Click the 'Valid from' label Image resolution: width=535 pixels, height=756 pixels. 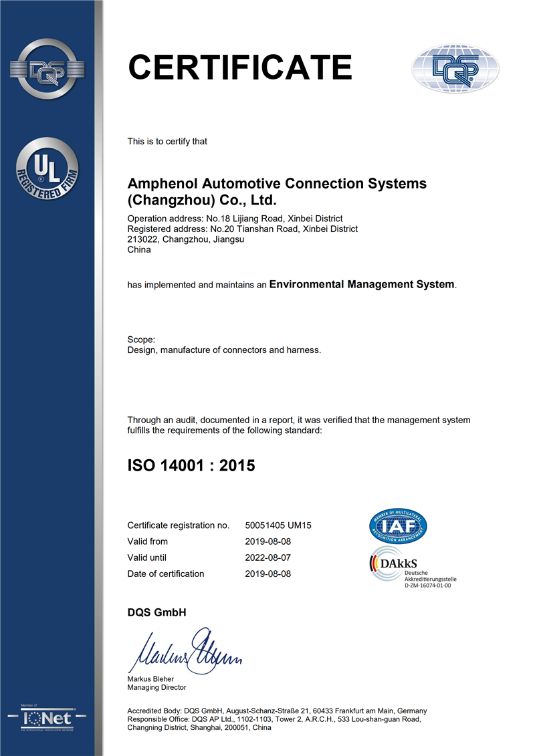[148, 541]
